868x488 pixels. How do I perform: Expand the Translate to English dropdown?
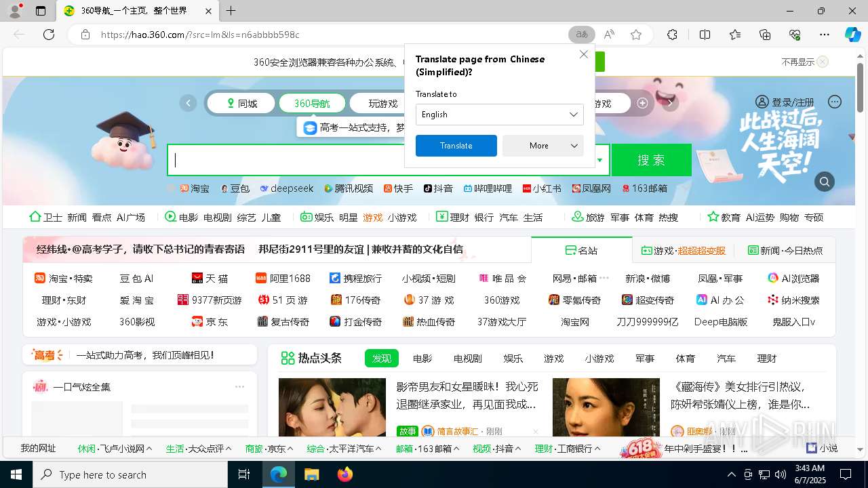point(499,115)
